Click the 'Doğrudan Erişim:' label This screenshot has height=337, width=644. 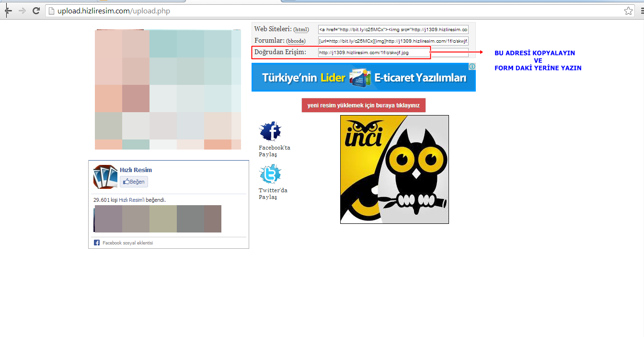click(280, 52)
